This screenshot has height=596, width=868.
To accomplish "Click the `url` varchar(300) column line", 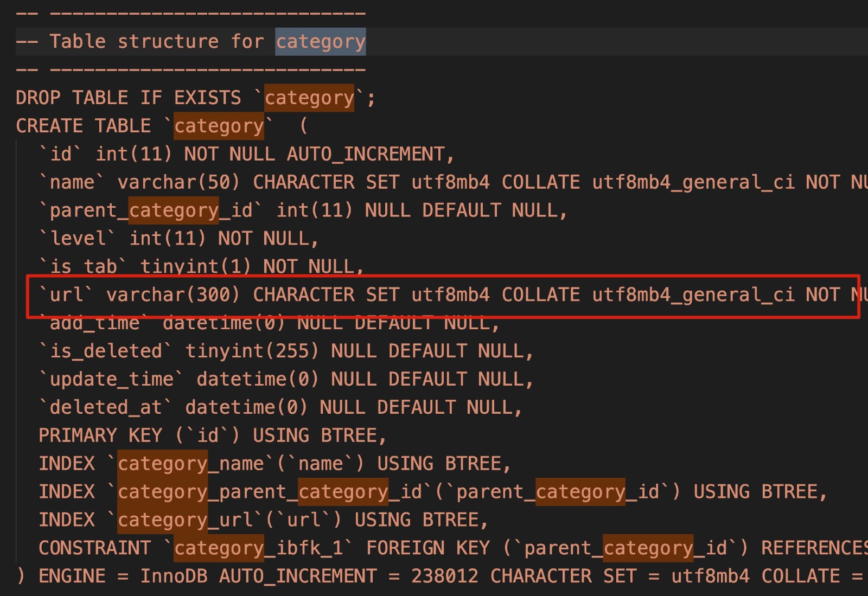I will pyautogui.click(x=453, y=295).
